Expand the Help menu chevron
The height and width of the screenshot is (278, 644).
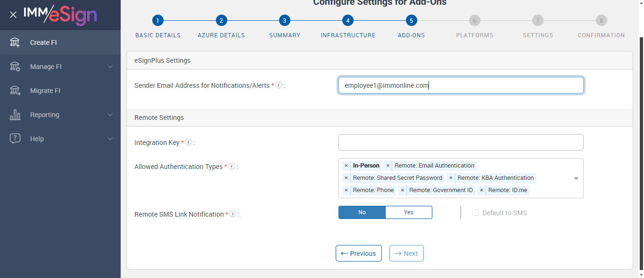[110, 139]
